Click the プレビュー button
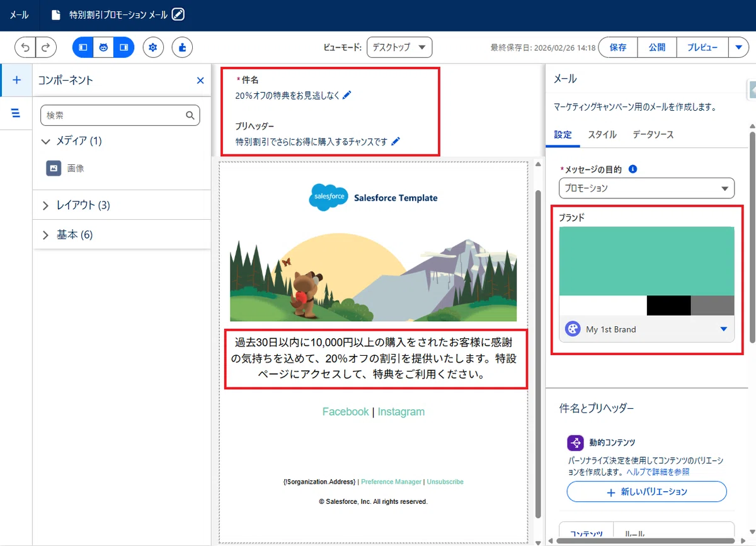 coord(702,47)
